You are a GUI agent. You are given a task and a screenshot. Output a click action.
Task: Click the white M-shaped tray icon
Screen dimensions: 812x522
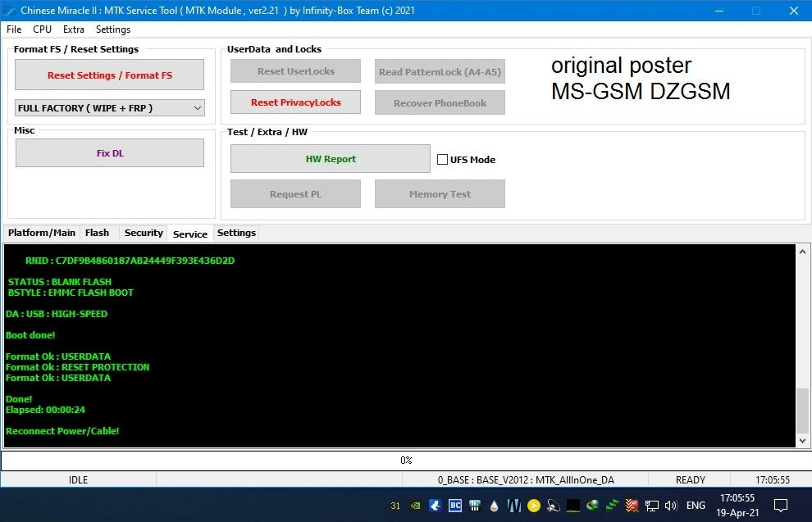point(513,506)
